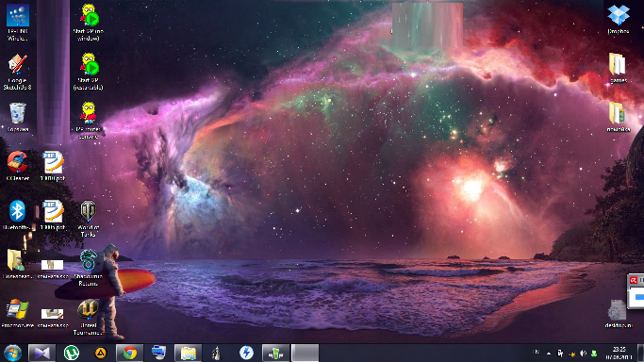Switch to the green bars taskbar window
Screen dimensions: 644x362
(275, 353)
